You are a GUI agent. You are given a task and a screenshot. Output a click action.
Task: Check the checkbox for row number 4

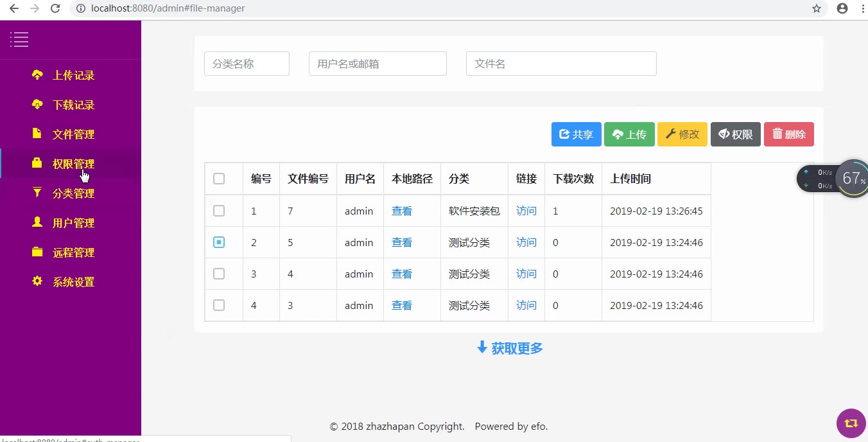(x=219, y=305)
